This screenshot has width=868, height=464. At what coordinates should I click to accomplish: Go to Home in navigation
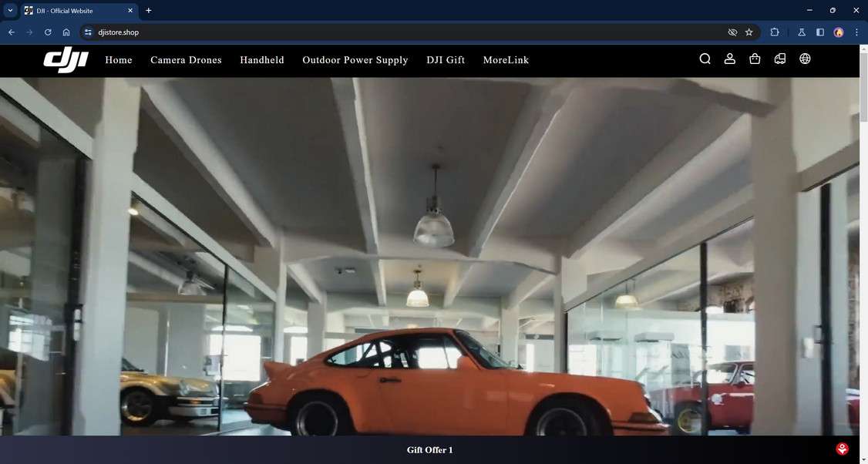(119, 60)
